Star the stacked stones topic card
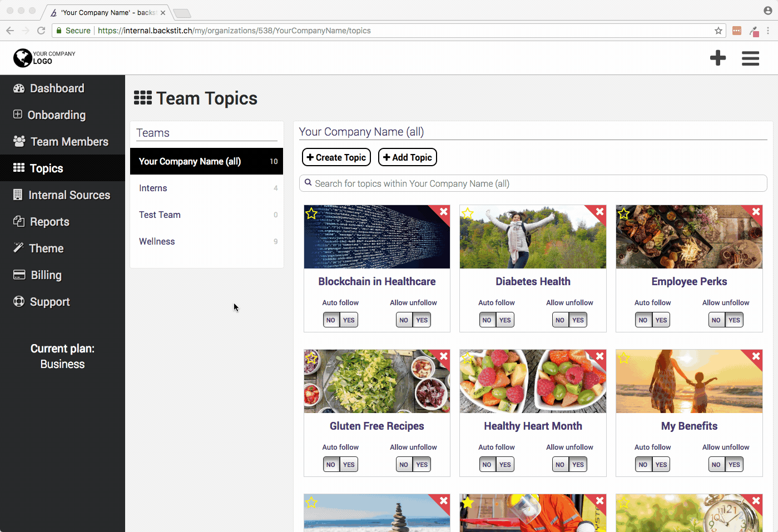Viewport: 778px width, 532px height. pyautogui.click(x=311, y=502)
